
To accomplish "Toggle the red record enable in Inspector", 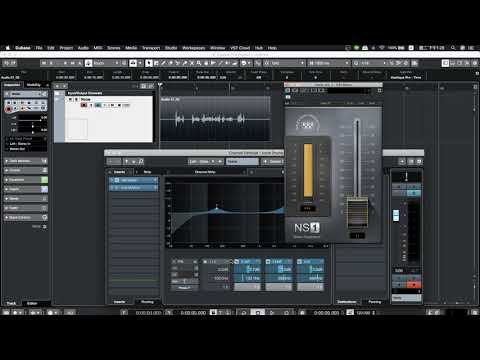I will [9, 109].
